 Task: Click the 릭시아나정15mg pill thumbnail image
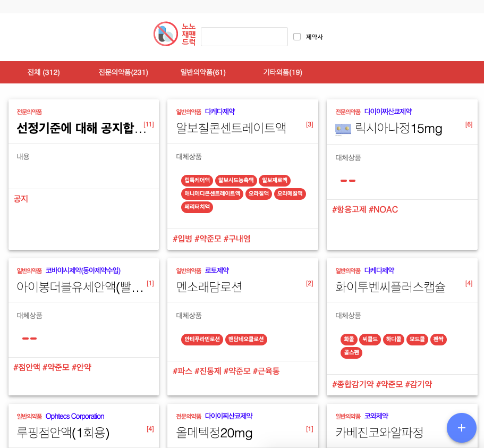[x=343, y=129]
